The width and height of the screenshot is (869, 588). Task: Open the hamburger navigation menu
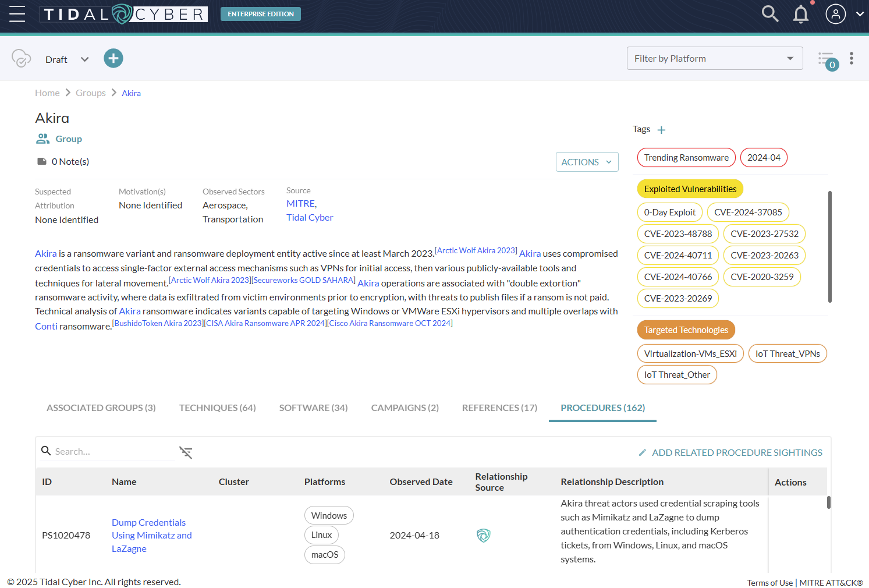tap(17, 14)
